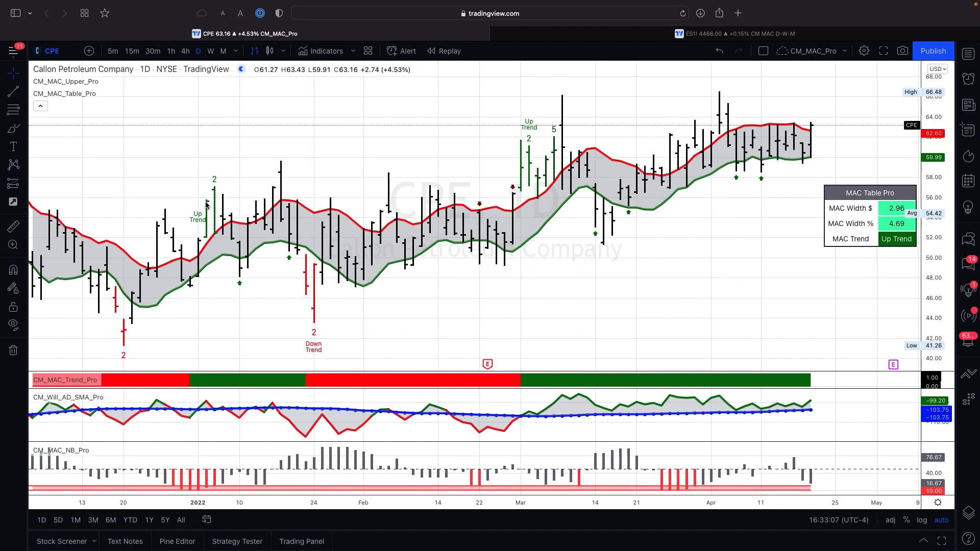Screen dimensions: 980x551
Task: Lock all drawings on the chart
Action: click(x=14, y=307)
